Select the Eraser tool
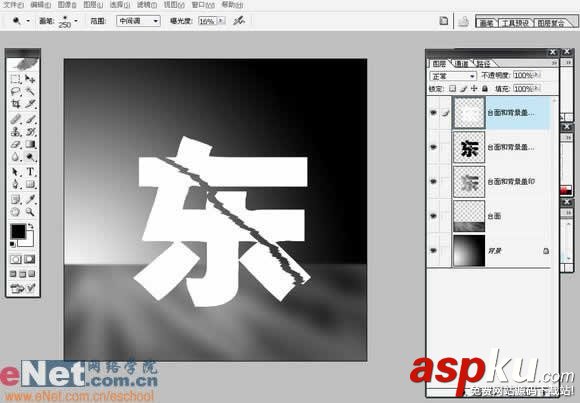This screenshot has width=580, height=403. click(16, 144)
